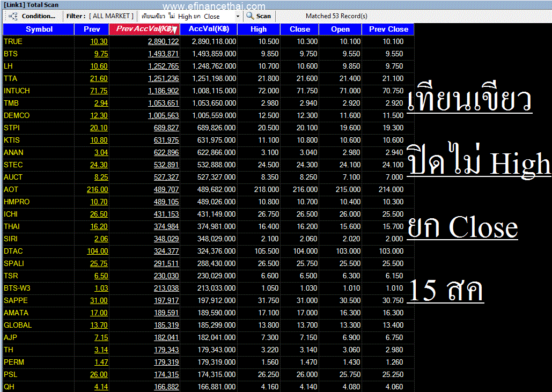The height and width of the screenshot is (392, 552).
Task: Click PrevAccVal 2,890,122 for TRUE
Action: coord(163,41)
